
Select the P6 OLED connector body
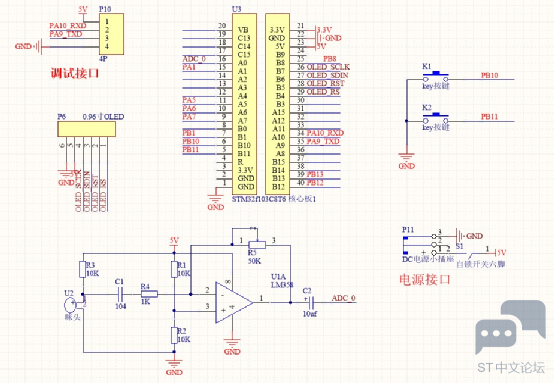pyautogui.click(x=87, y=129)
